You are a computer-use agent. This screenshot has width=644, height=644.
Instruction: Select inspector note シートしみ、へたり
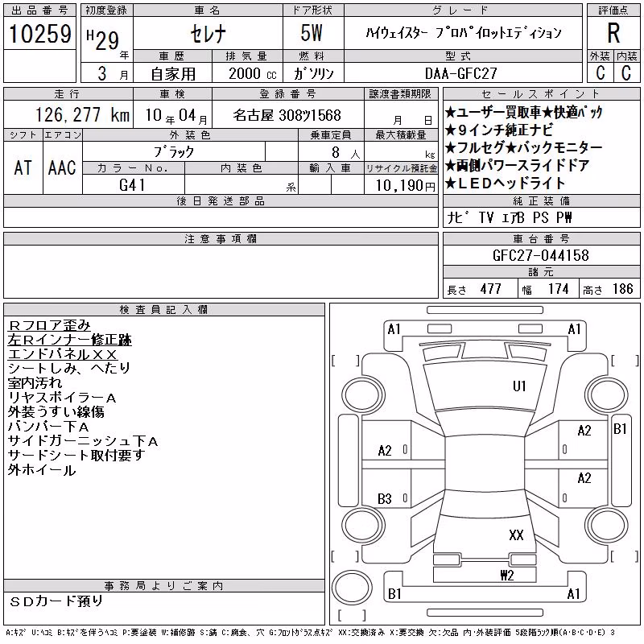[69, 369]
